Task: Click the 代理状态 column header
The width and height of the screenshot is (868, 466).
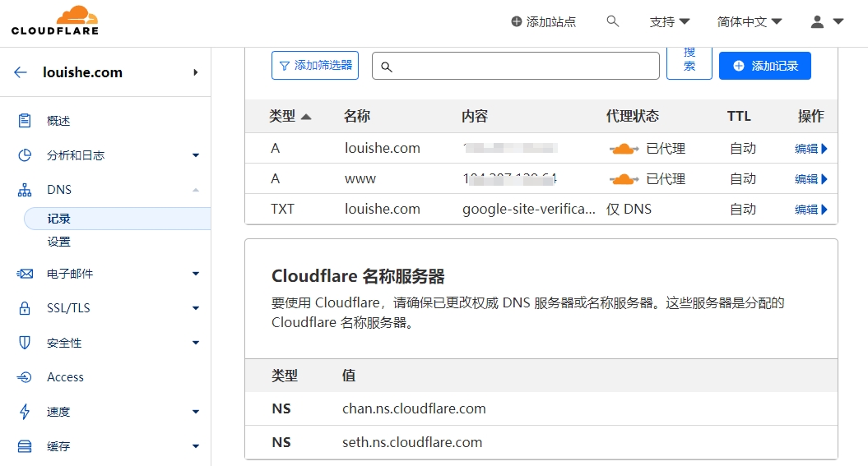Action: (633, 116)
